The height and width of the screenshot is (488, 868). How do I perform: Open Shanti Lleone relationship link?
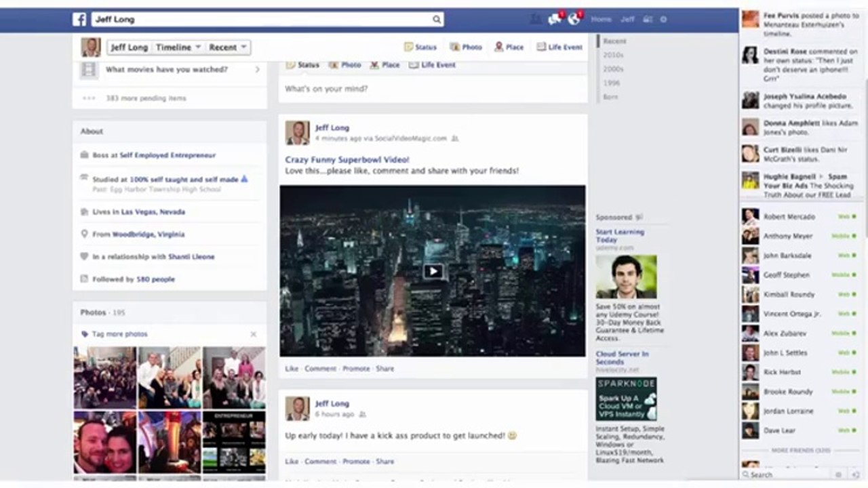[x=190, y=257]
